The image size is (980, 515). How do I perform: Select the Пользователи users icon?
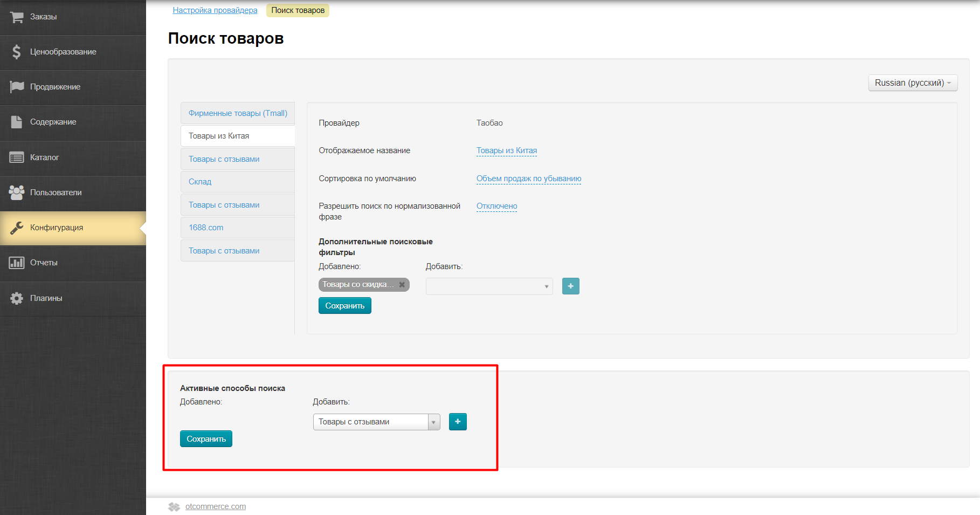point(16,192)
